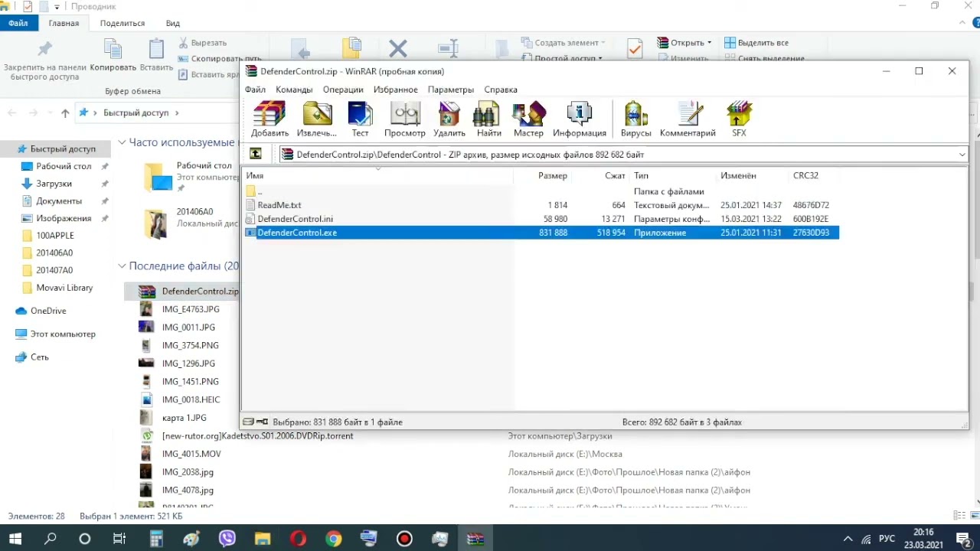980x551 pixels.
Task: Switch to Главная tab in Explorer
Action: pos(64,23)
